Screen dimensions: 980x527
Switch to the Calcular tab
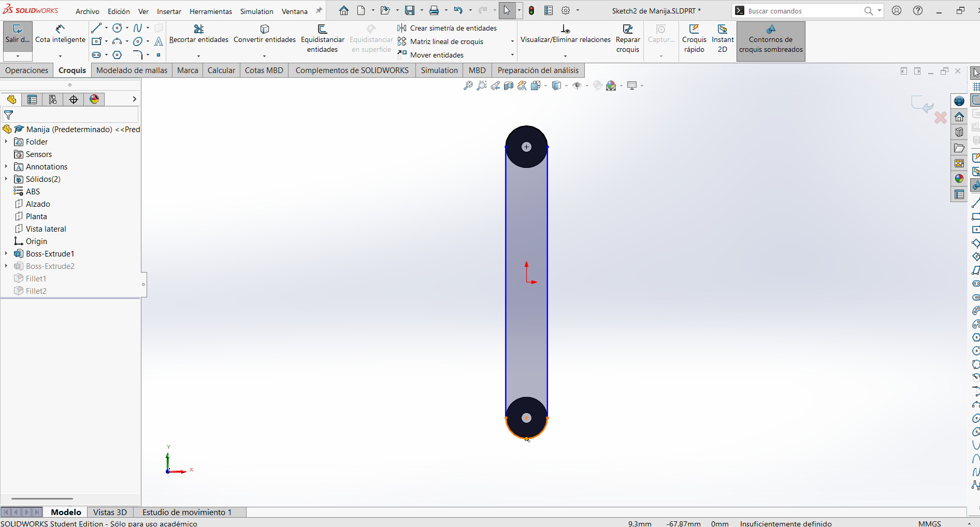tap(221, 70)
